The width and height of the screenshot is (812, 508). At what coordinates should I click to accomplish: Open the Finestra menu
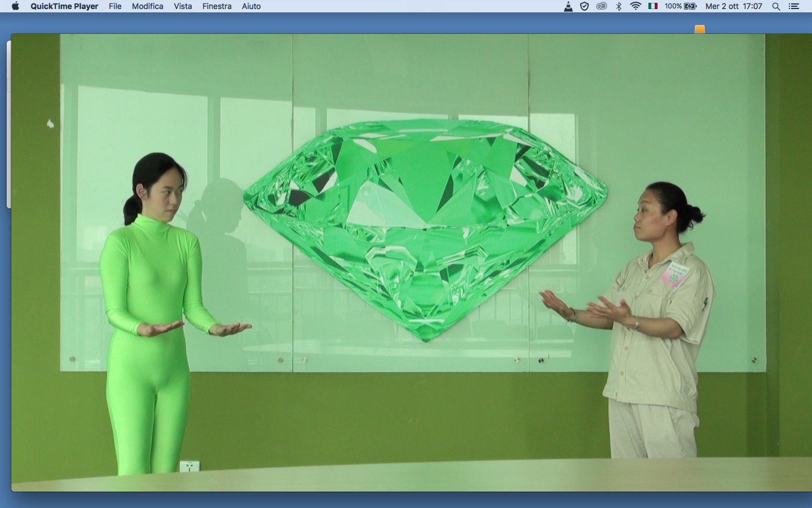217,6
